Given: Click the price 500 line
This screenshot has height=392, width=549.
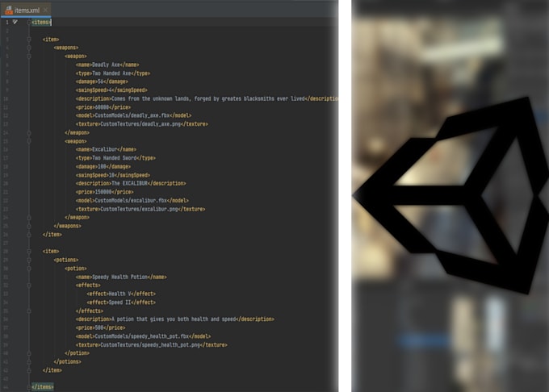Looking at the screenshot, I should click(x=100, y=328).
